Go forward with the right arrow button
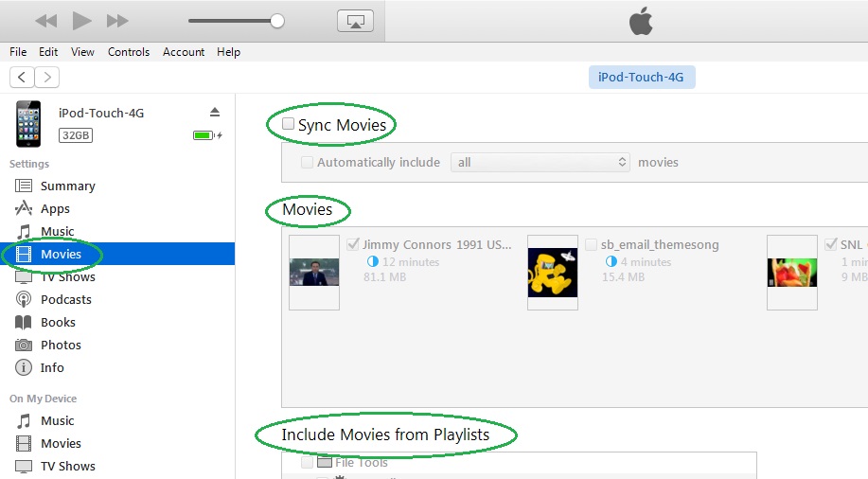The image size is (868, 479). [x=47, y=77]
